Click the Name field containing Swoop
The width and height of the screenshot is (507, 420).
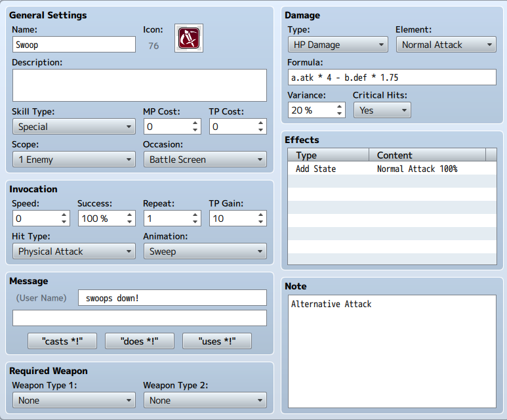tap(73, 45)
